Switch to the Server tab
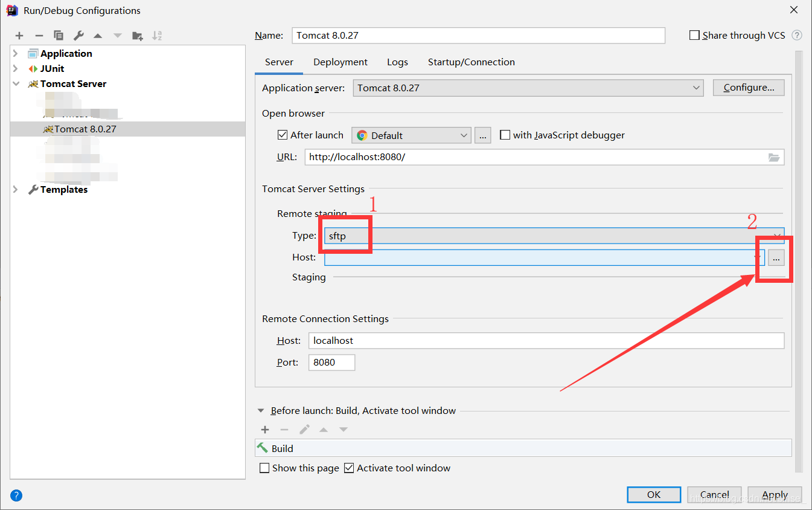 pos(279,62)
